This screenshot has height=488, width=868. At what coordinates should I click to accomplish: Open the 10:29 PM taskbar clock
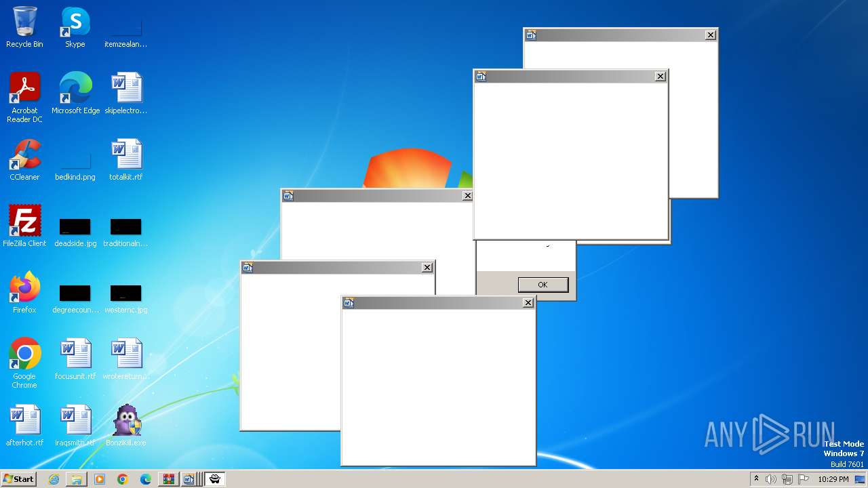coord(833,479)
